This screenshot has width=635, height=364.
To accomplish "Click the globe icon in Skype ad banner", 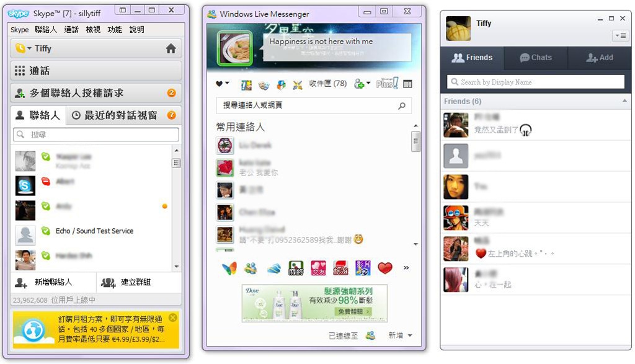I will tap(33, 331).
